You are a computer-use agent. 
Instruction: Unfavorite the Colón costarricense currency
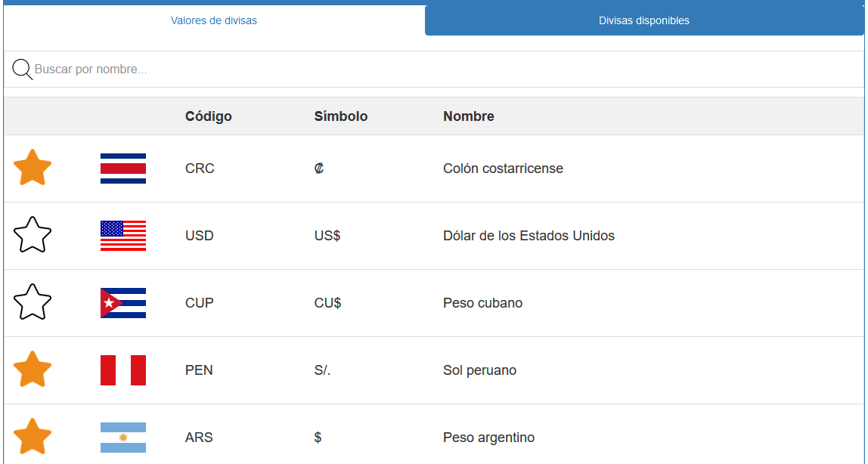click(33, 168)
